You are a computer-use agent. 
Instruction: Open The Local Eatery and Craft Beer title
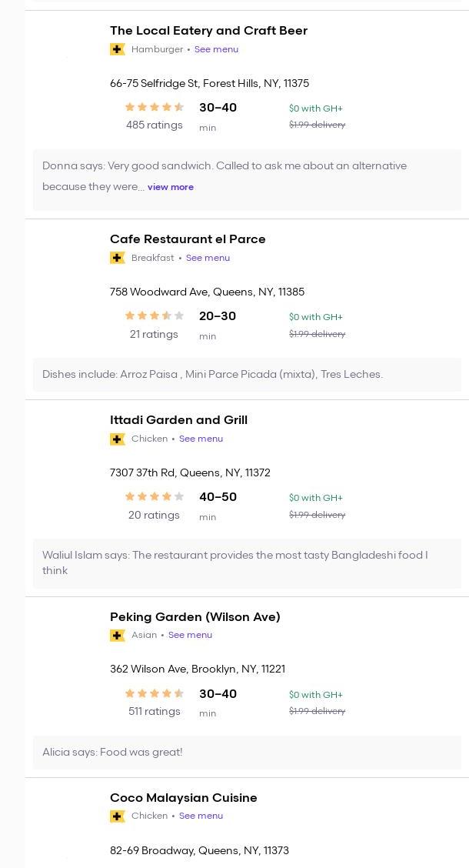click(x=208, y=31)
